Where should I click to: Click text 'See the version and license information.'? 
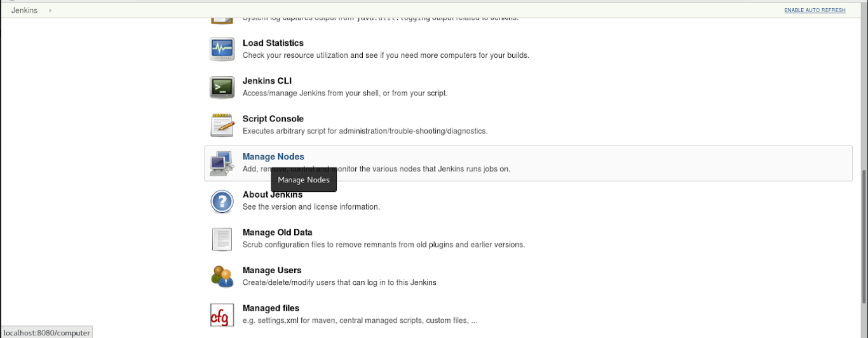(x=311, y=207)
